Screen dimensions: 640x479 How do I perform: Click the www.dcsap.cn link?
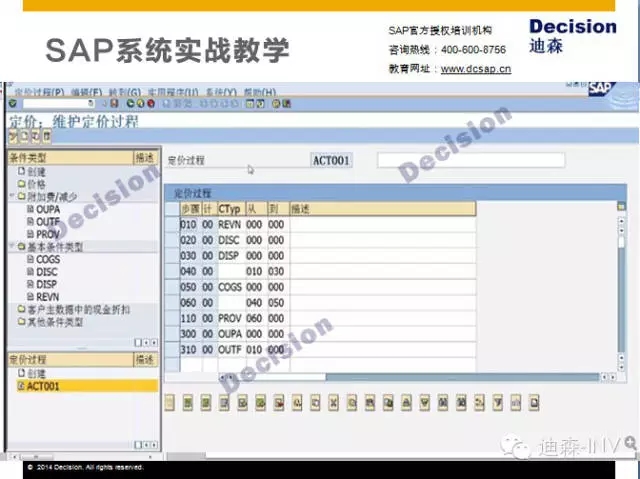(x=476, y=69)
